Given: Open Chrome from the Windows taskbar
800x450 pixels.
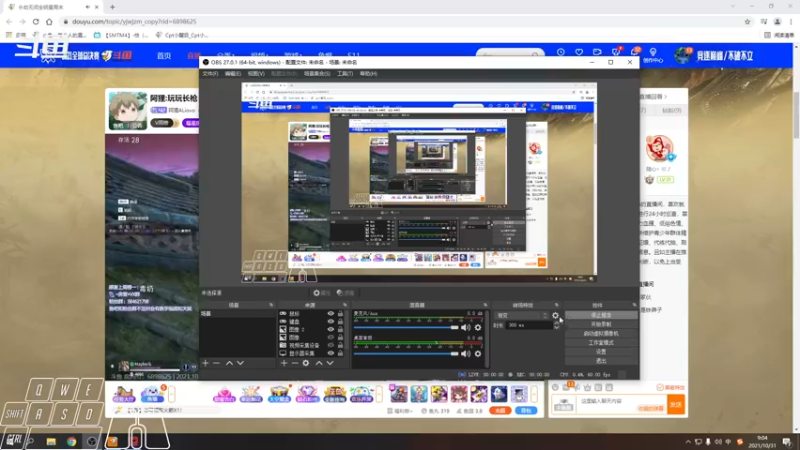Looking at the screenshot, I should [71, 441].
